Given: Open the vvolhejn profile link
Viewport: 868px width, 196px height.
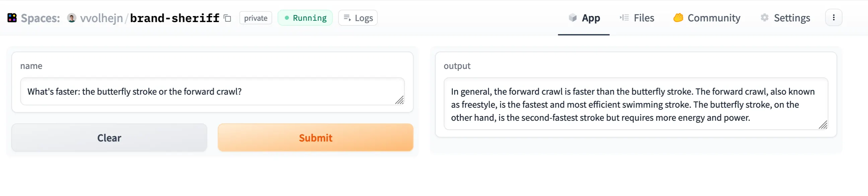Looking at the screenshot, I should (x=101, y=18).
